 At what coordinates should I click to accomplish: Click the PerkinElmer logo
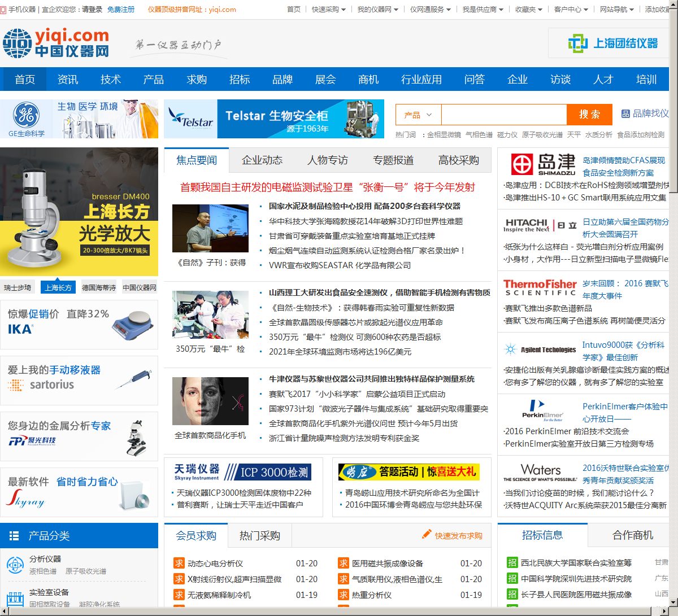click(542, 411)
